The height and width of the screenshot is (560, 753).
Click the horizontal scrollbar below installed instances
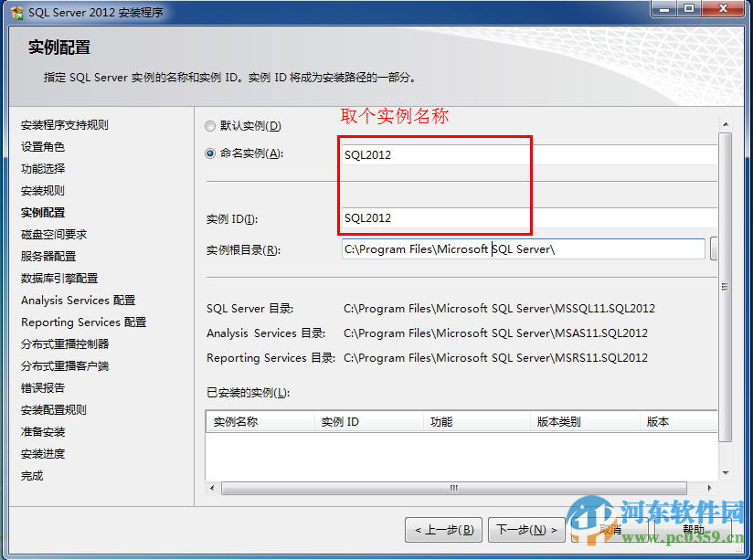pos(454,490)
